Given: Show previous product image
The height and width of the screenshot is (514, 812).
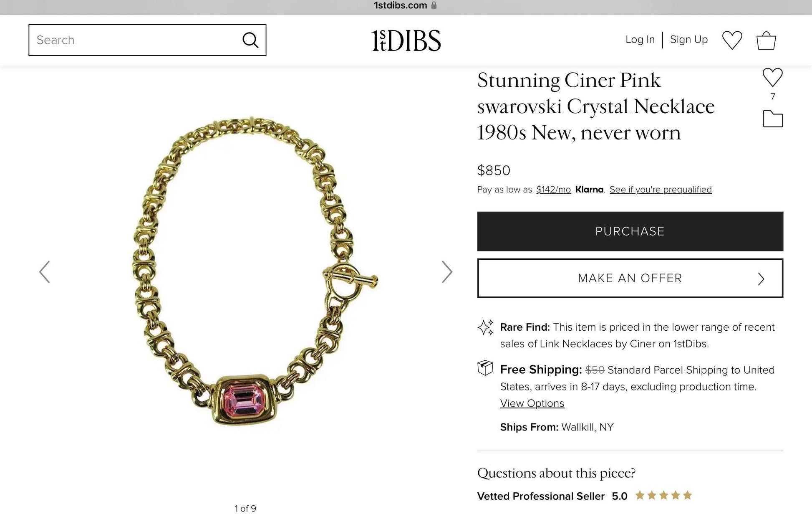Looking at the screenshot, I should pyautogui.click(x=45, y=272).
